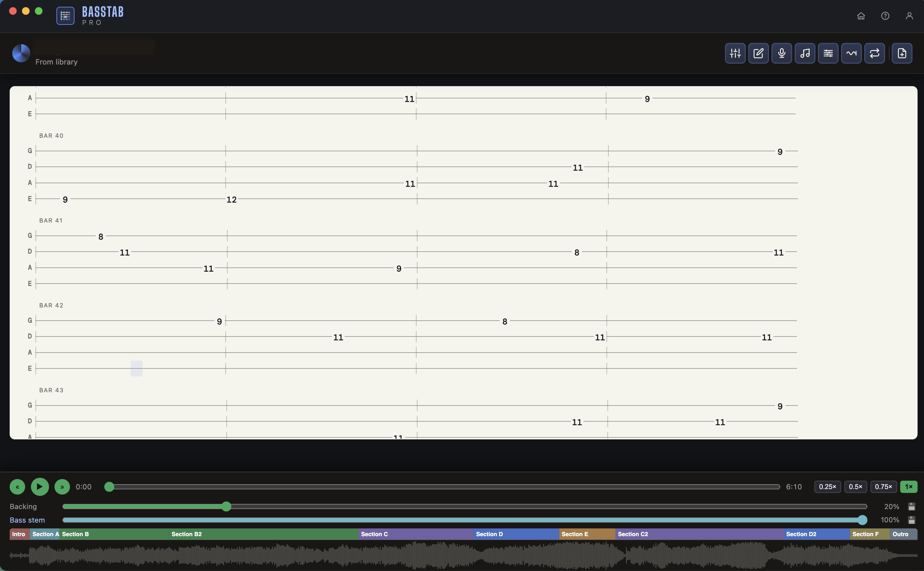The width and height of the screenshot is (924, 571).
Task: Jump to Section B2 marker
Action: click(264, 534)
